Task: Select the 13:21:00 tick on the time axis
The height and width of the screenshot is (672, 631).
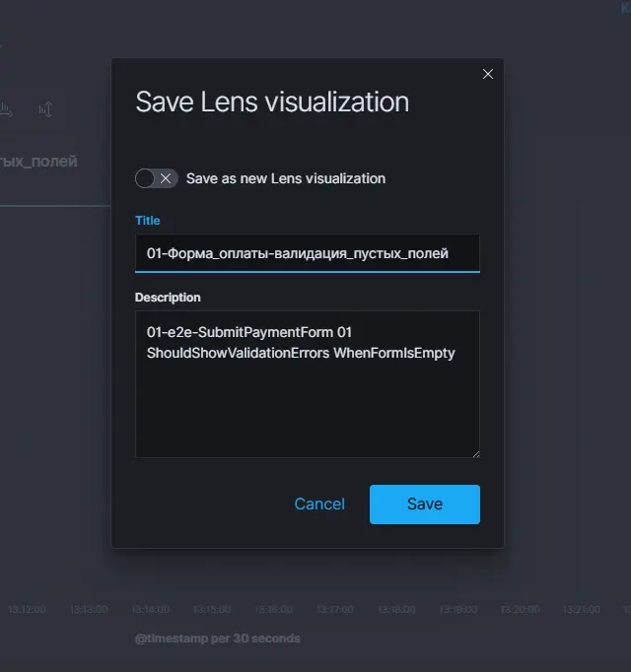Action: pos(580,610)
